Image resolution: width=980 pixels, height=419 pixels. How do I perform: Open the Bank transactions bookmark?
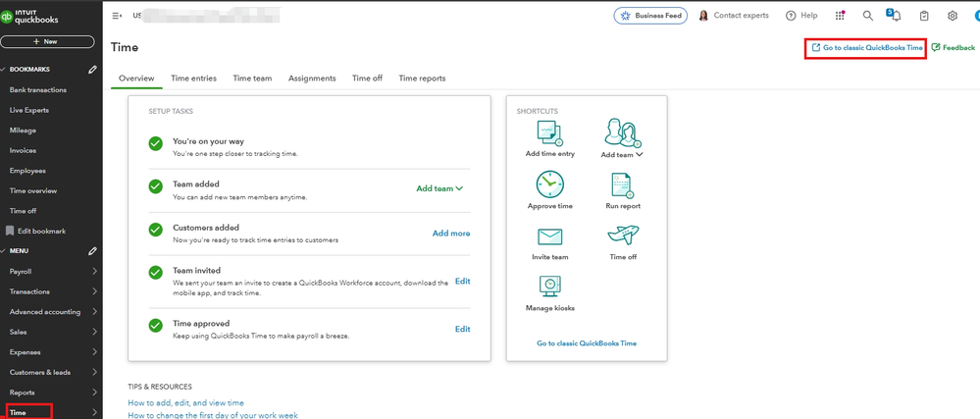tap(38, 90)
